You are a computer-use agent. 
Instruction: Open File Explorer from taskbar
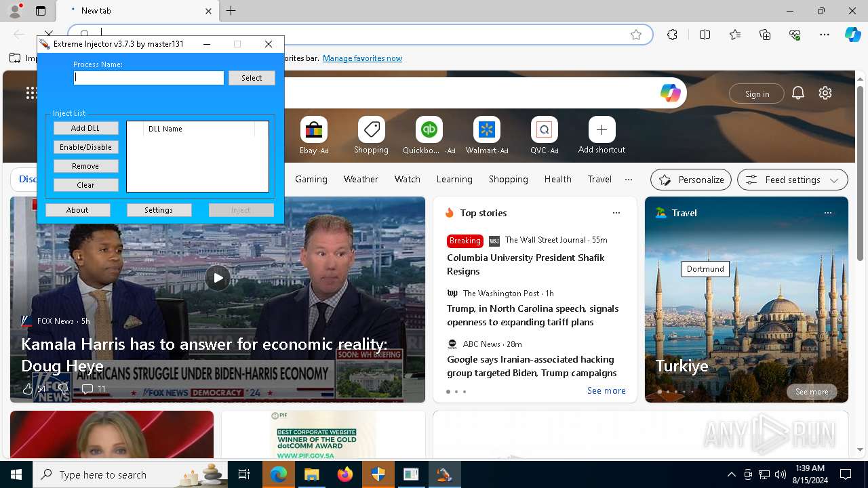[x=311, y=474]
